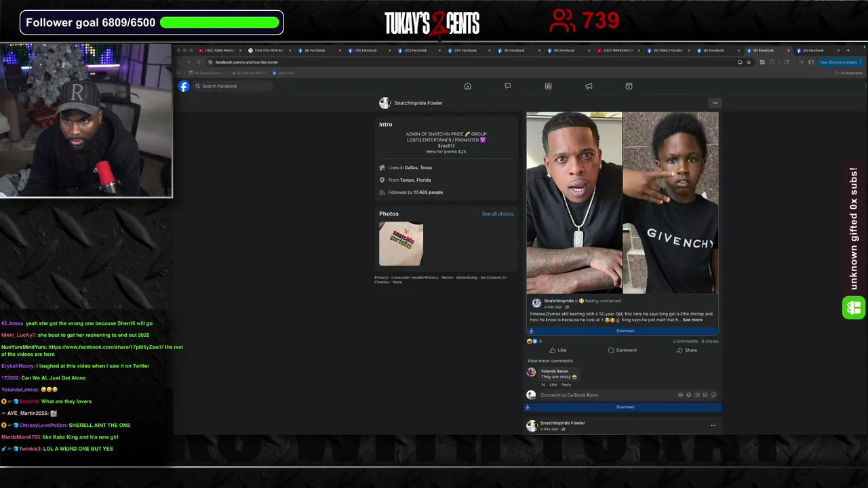Viewport: 868px width, 488px height.
Task: Click the sticker icon in comment box
Action: tap(713, 395)
